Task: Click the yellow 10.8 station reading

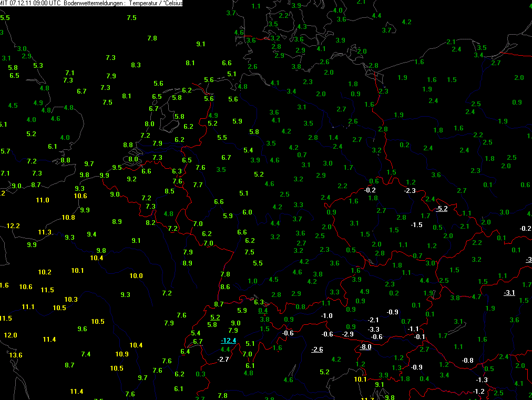Action: 68,218
